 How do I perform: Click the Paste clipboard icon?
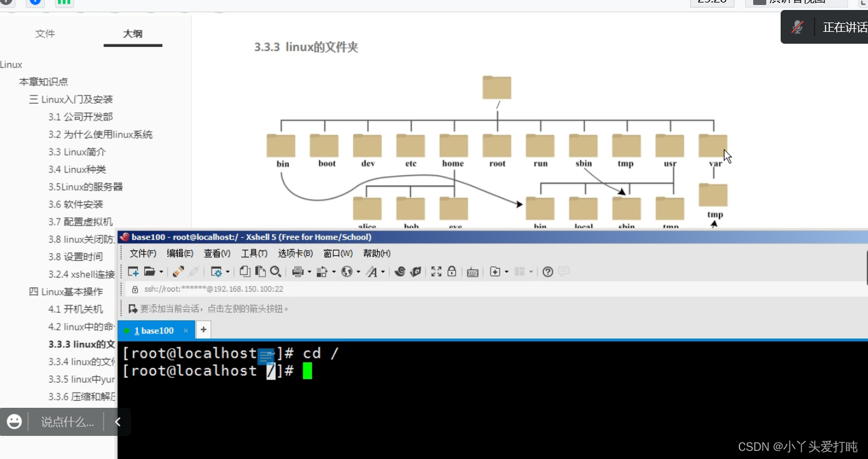click(260, 272)
